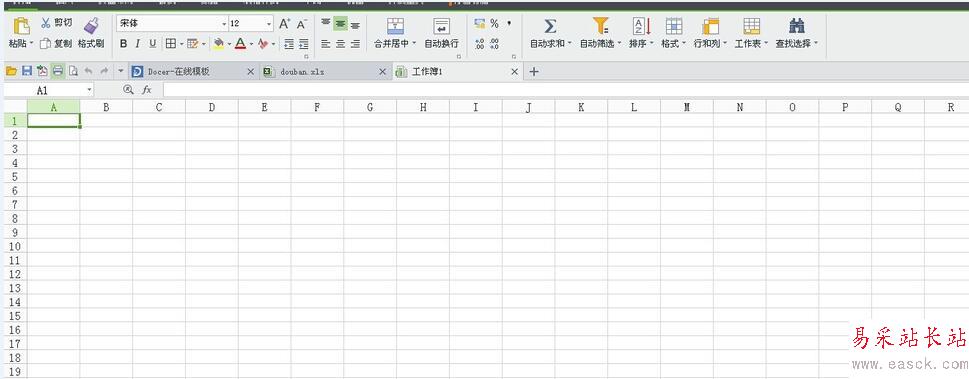This screenshot has height=379, width=969.
Task: Open the clear formatting dropdown arrow
Action: 274,44
